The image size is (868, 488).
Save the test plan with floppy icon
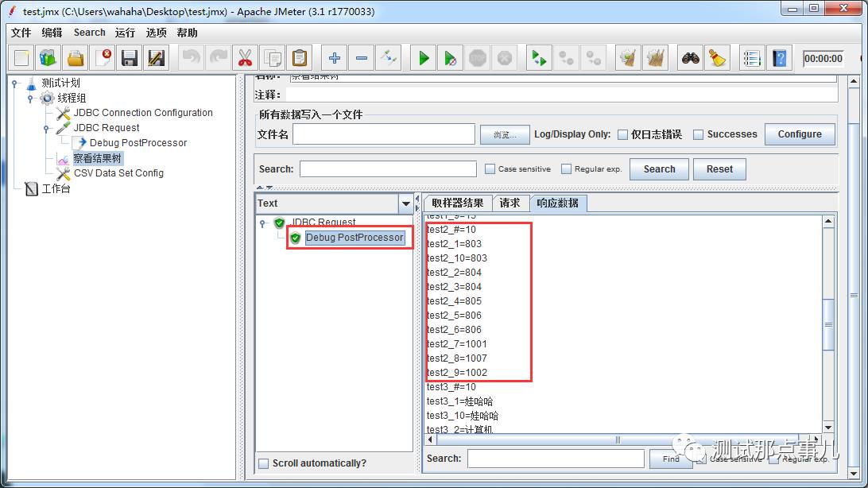(x=130, y=57)
